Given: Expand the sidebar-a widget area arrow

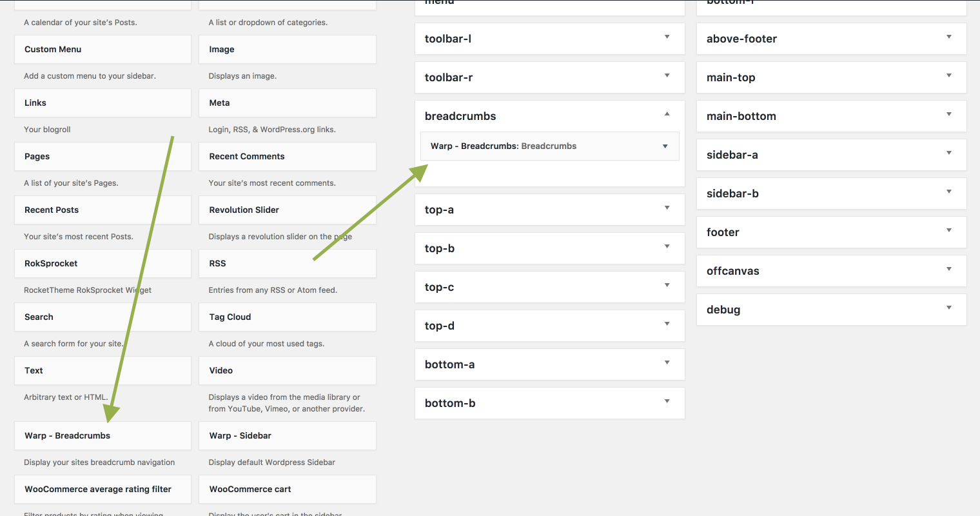Looking at the screenshot, I should coord(949,153).
